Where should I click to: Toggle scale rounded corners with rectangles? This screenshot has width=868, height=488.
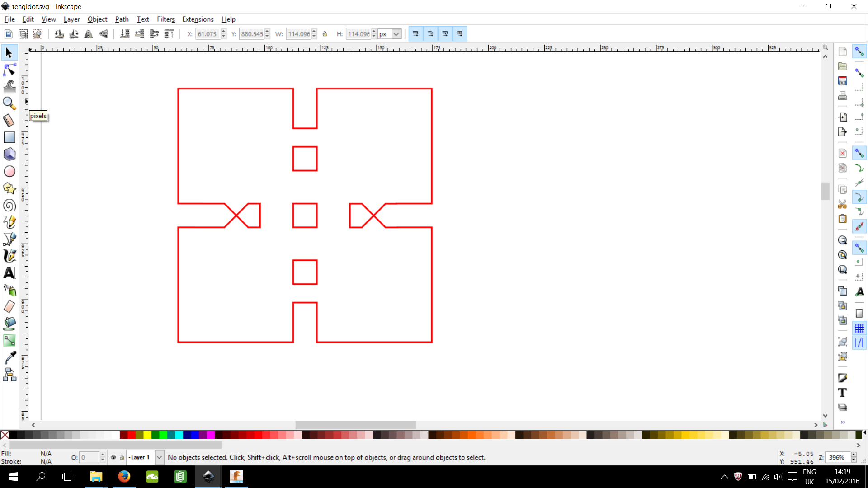point(430,34)
